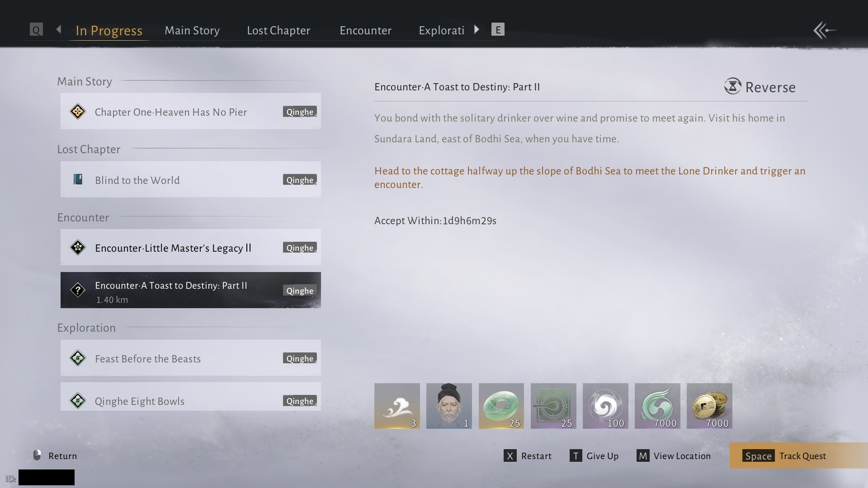Click Give Up for this quest
868x488 pixels.
(x=594, y=456)
